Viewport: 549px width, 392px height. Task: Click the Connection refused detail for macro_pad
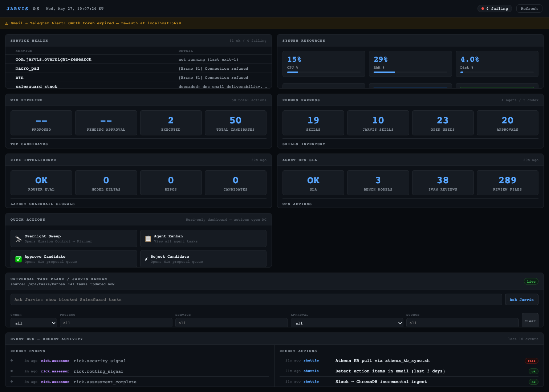point(213,69)
